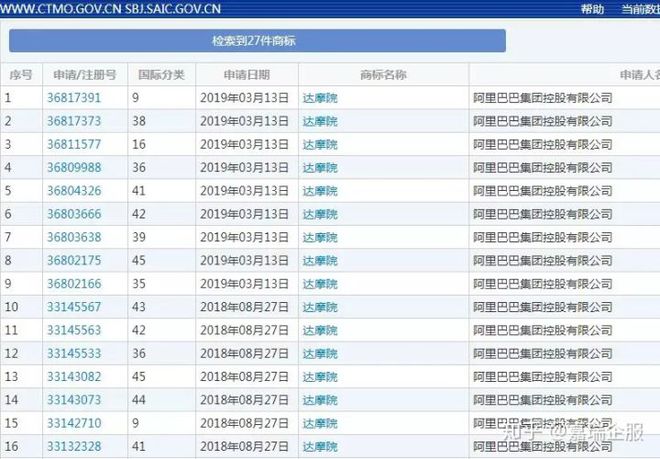
Task: Open 达摩院 trademark in row 11
Action: (320, 330)
